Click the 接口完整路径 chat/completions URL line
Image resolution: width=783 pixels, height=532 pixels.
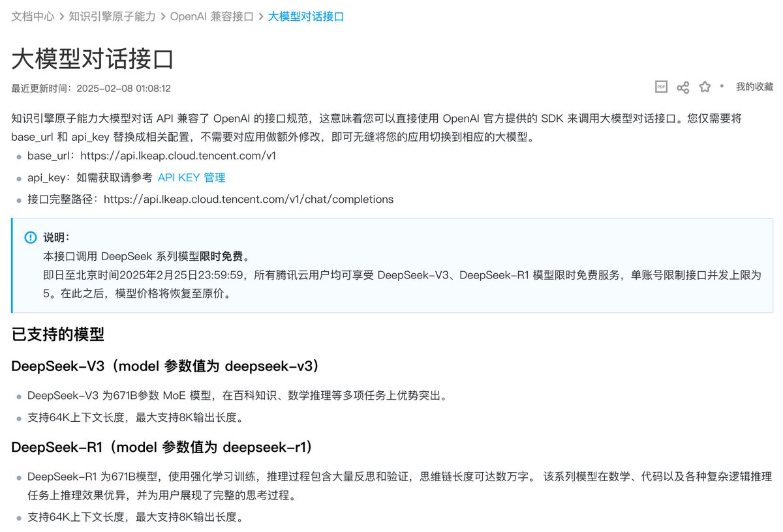[x=210, y=199]
